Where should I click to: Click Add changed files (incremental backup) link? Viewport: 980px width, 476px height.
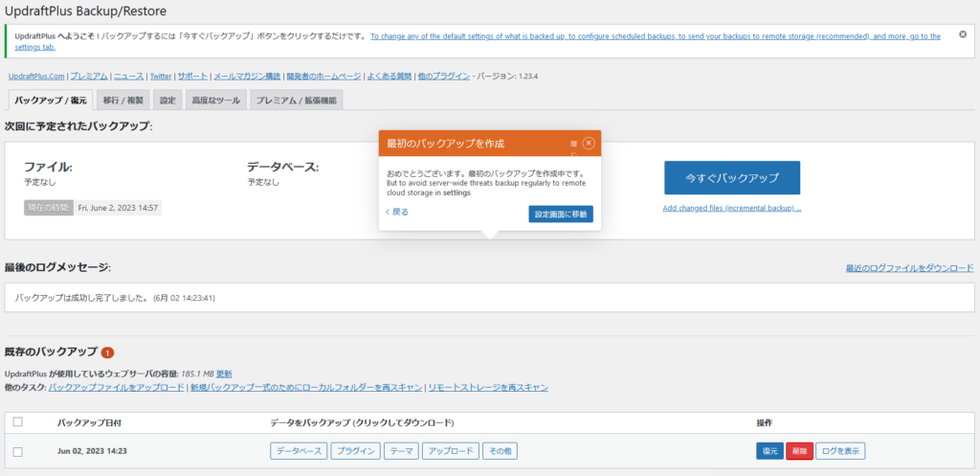tap(731, 208)
